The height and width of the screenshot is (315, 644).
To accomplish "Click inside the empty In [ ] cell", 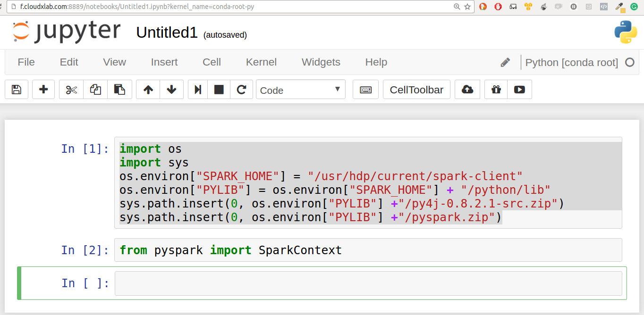I will pos(368,283).
